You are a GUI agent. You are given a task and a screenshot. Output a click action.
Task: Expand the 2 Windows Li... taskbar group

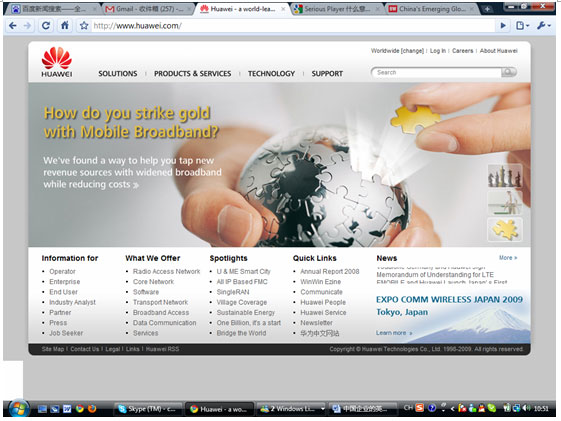tap(291, 409)
